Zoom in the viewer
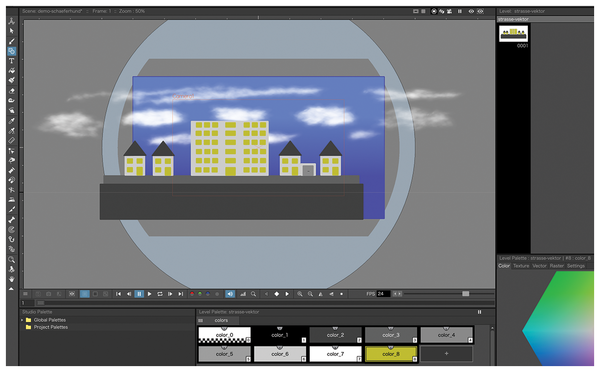The width and height of the screenshot is (600, 372). click(x=300, y=294)
